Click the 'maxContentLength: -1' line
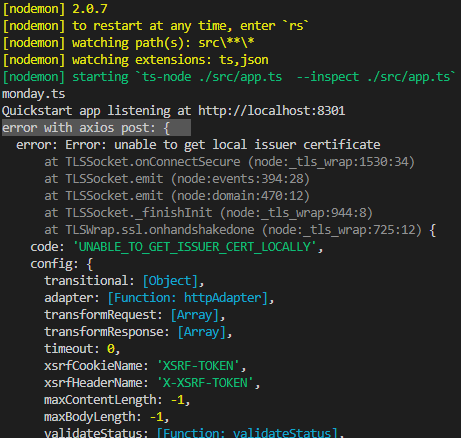The image size is (461, 438). 117,400
